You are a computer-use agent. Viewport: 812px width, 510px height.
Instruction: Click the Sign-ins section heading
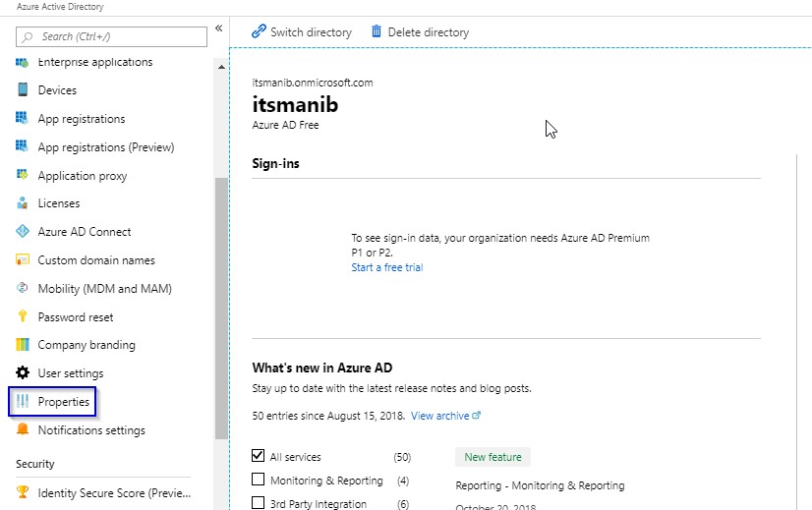click(x=275, y=163)
